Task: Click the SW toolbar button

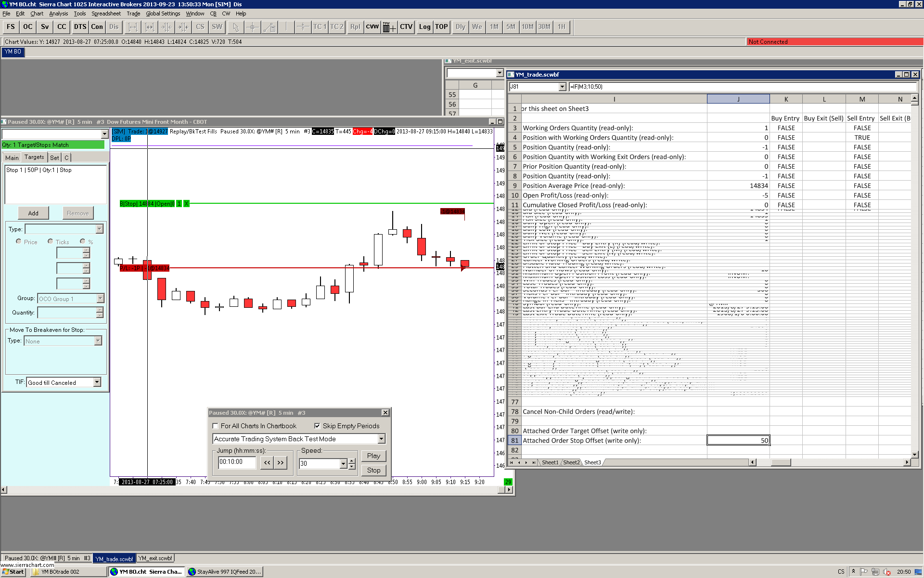Action: [217, 27]
